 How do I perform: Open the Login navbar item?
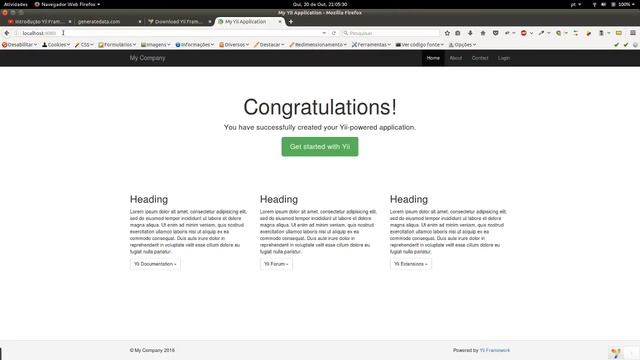(504, 58)
